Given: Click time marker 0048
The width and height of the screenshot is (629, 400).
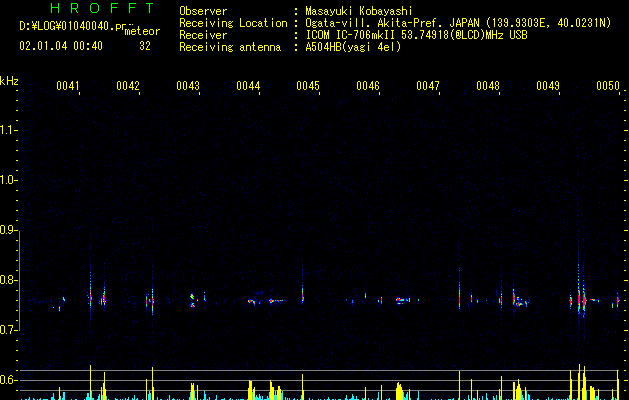Looking at the screenshot, I should [488, 86].
